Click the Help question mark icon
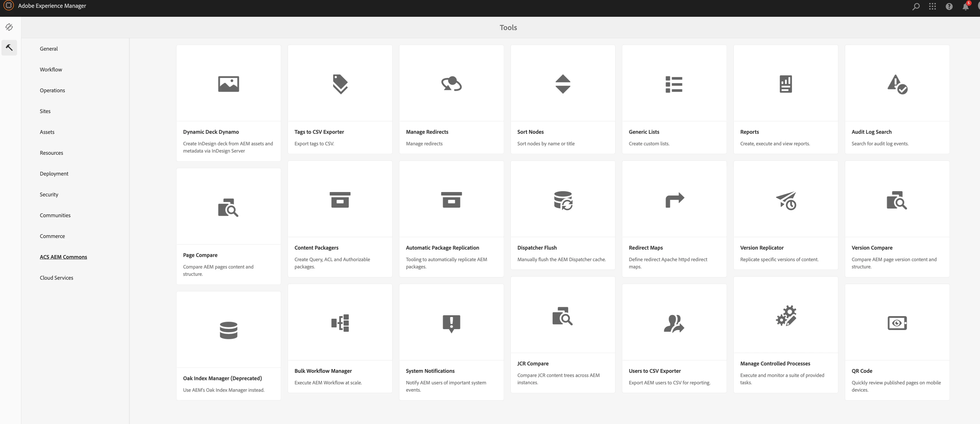This screenshot has height=424, width=980. [949, 6]
